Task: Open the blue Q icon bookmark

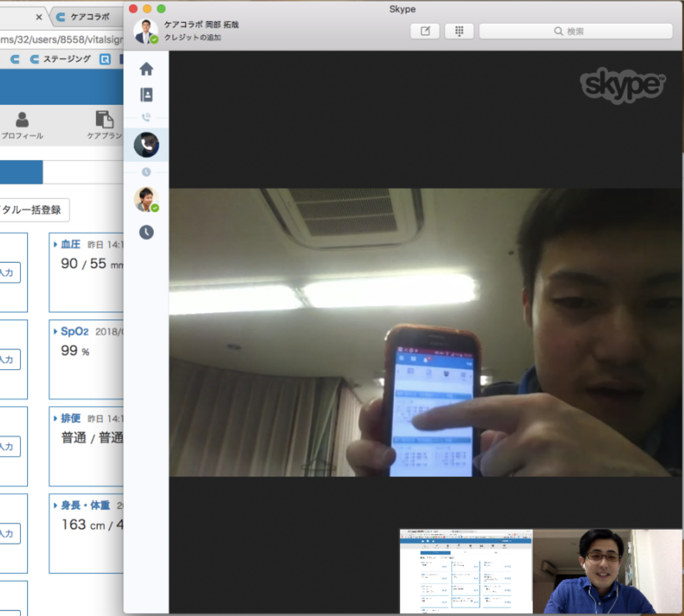Action: (x=105, y=59)
